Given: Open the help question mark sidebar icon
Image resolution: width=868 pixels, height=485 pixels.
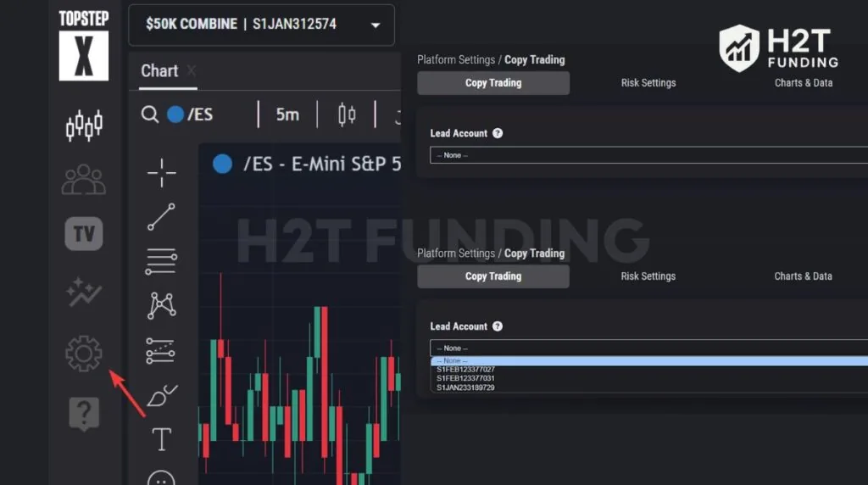Looking at the screenshot, I should (x=84, y=414).
